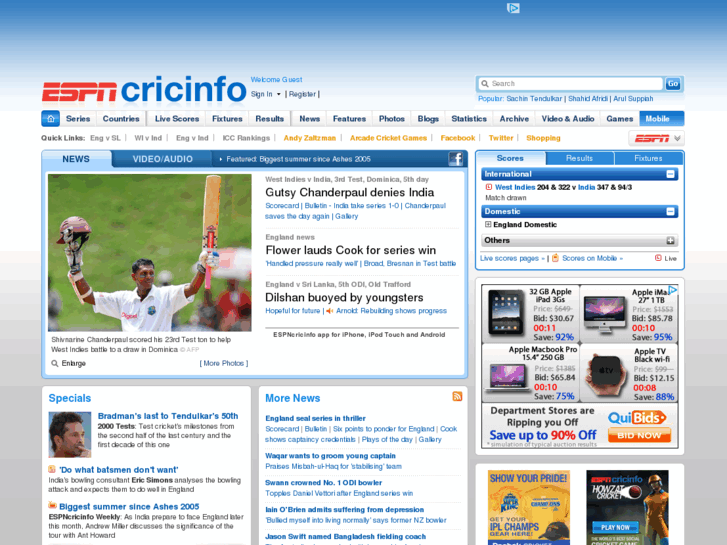
Task: Click the icon beside Biggest summer since Ashes 2005
Action: 52,506
